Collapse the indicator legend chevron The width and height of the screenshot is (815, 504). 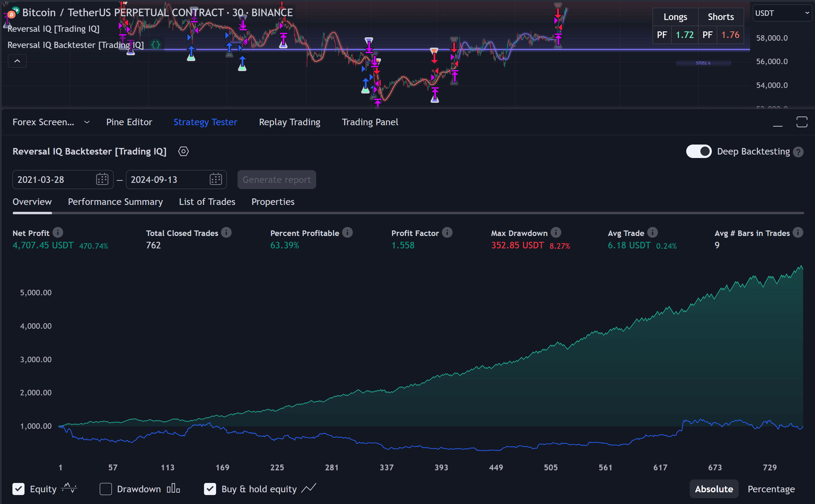point(17,61)
